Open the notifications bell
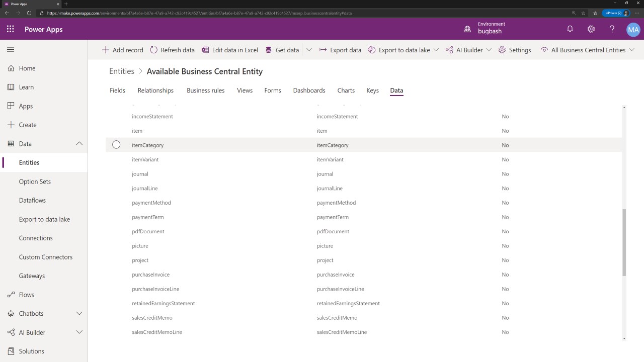Image resolution: width=644 pixels, height=362 pixels. pyautogui.click(x=570, y=29)
